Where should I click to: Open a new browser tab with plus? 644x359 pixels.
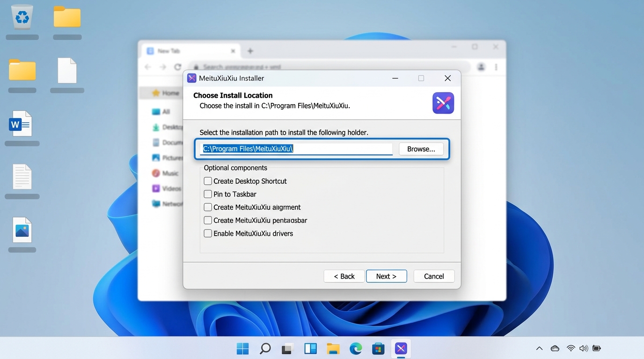click(250, 51)
